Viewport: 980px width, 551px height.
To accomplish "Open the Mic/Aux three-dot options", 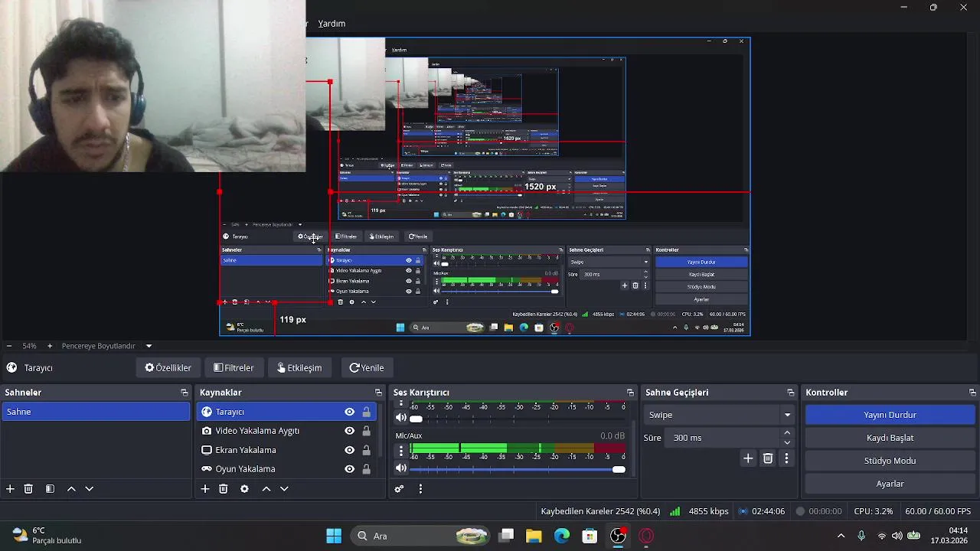I will click(x=400, y=451).
